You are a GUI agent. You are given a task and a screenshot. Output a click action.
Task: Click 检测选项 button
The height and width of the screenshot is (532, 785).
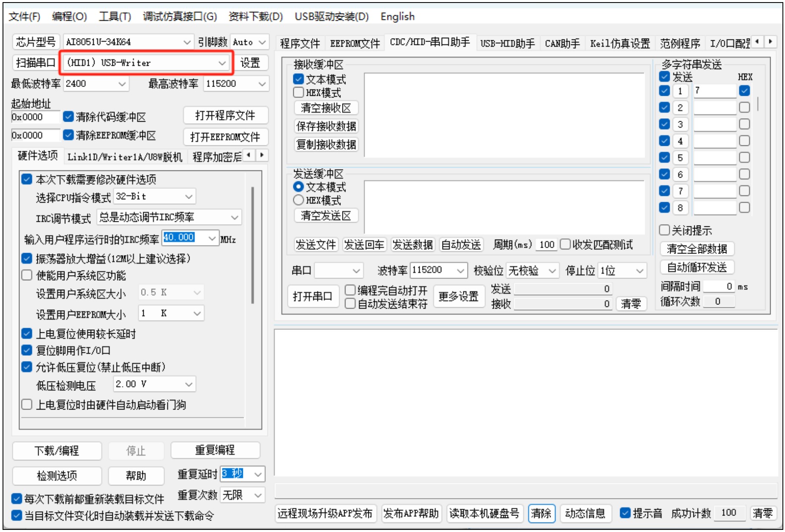57,476
